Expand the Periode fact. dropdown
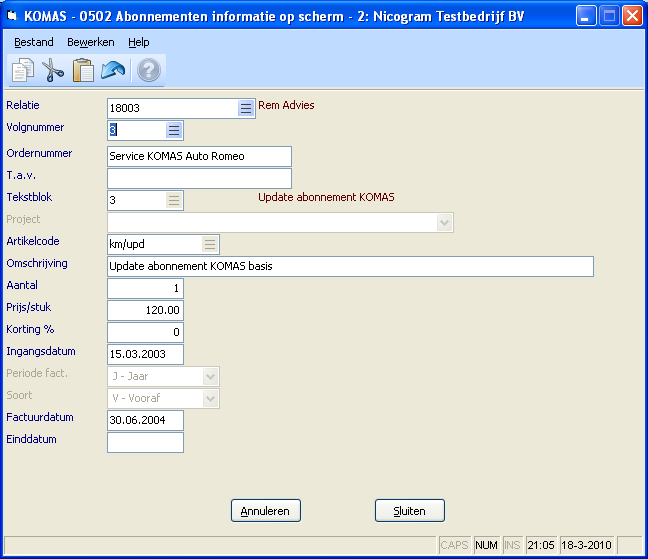Image resolution: width=648 pixels, height=559 pixels. 210,376
